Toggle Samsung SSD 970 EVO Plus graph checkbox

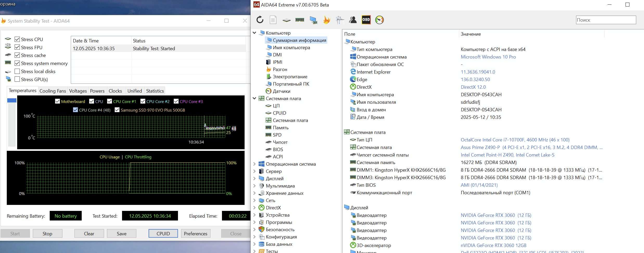(117, 110)
